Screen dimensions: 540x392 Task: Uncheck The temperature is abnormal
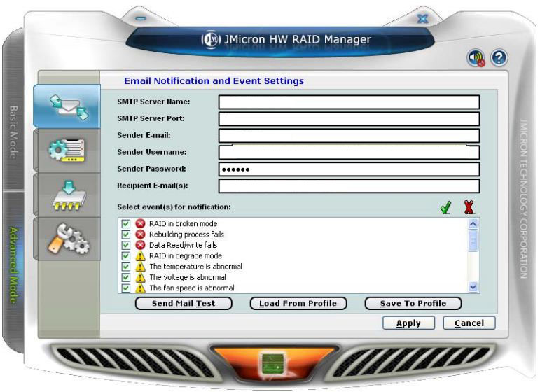(x=126, y=267)
